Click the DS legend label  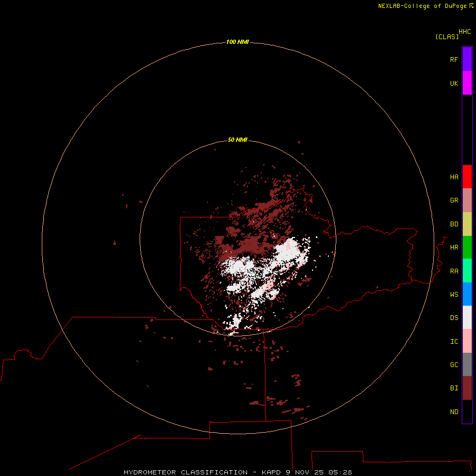click(x=454, y=318)
